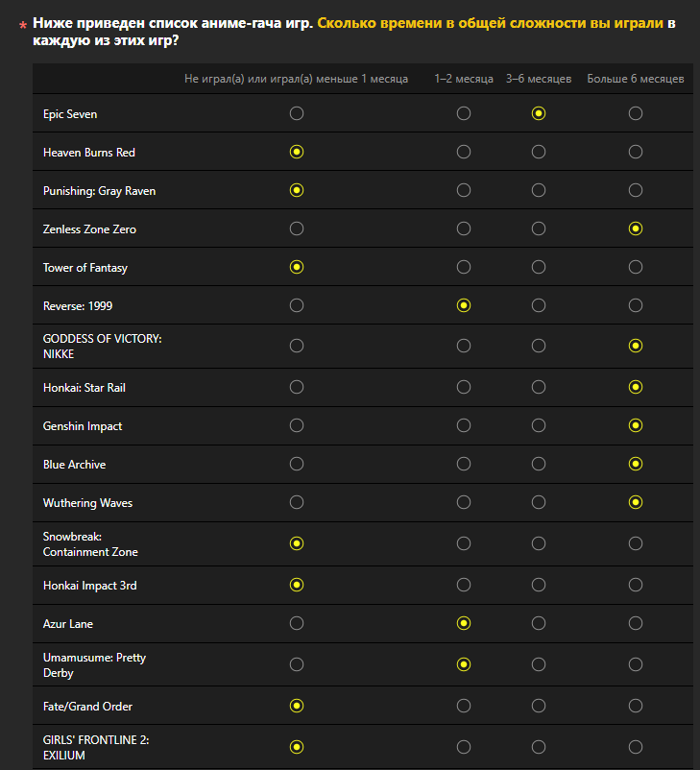
Task: Select '1–2 месяца' for Honkai Impact 3rd
Action: click(x=463, y=585)
